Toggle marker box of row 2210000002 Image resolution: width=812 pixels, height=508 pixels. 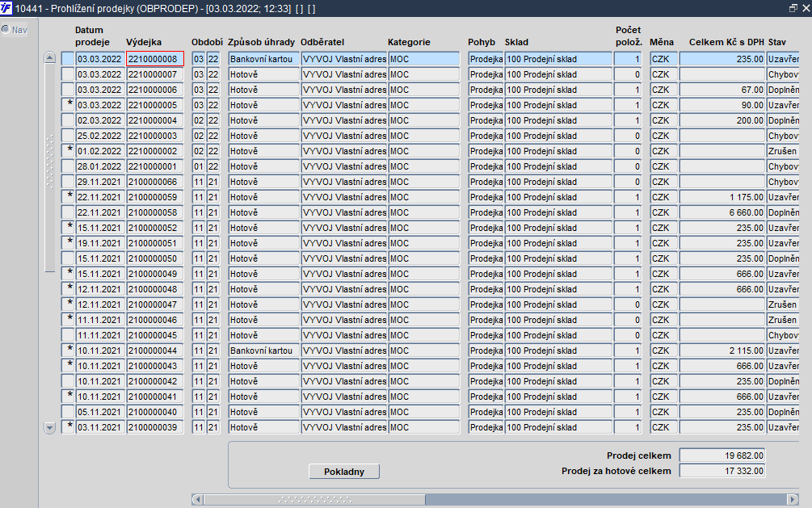coord(68,151)
